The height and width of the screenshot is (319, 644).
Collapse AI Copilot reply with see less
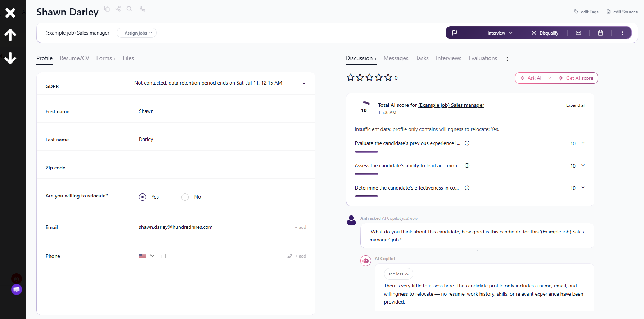(x=398, y=274)
